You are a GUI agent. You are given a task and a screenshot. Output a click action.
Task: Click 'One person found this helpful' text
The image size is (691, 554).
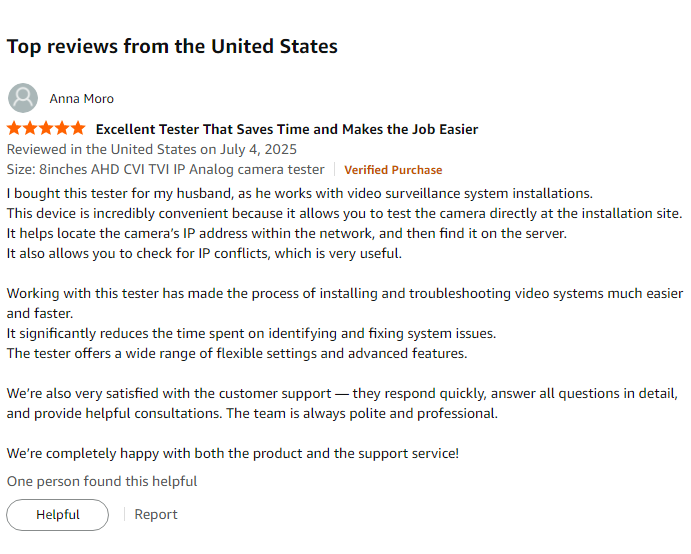[102, 481]
